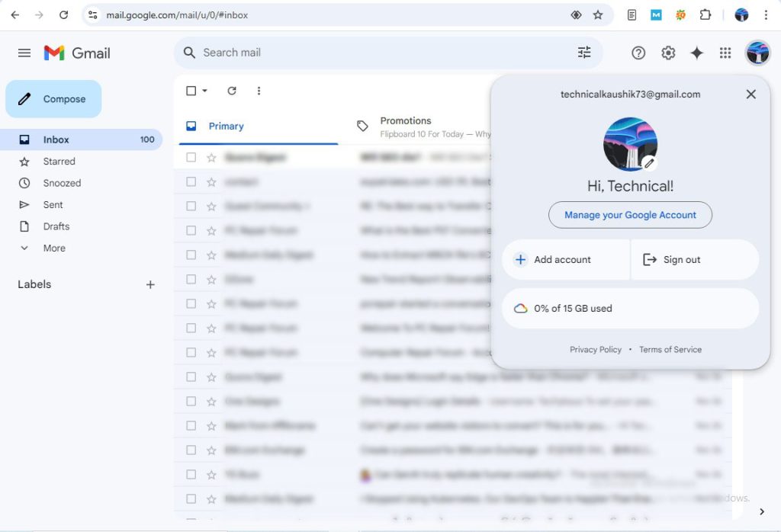Edit profile picture via the pencil icon

pyautogui.click(x=649, y=162)
